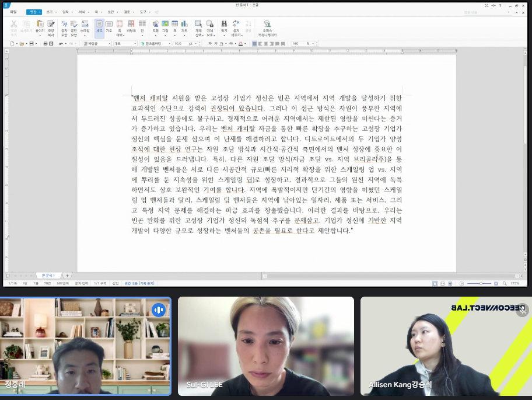Toggle italic 가 formatting
This screenshot has width=532, height=400.
[x=216, y=43]
